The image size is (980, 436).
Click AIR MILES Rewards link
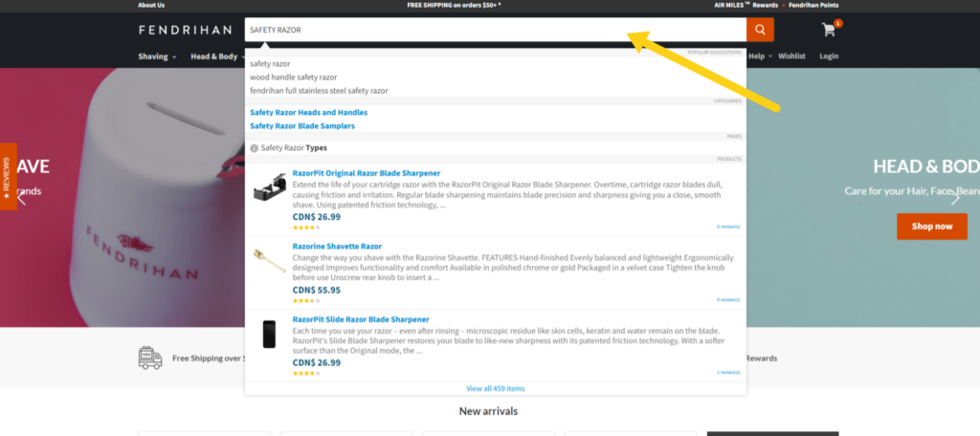click(x=746, y=5)
